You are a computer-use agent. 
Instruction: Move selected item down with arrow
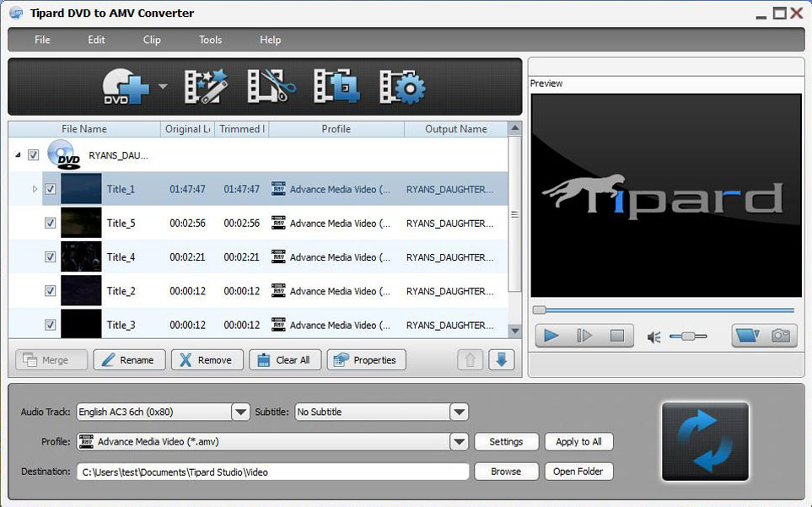pos(501,359)
